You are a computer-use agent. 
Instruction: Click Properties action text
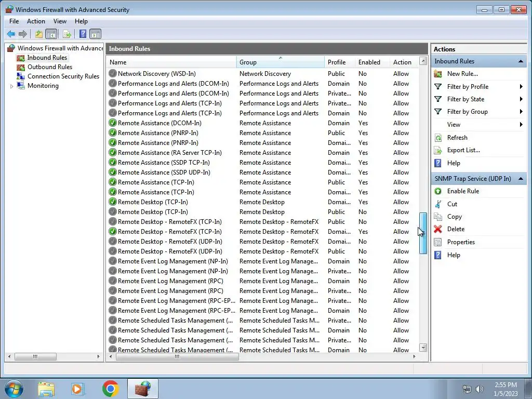pos(461,242)
